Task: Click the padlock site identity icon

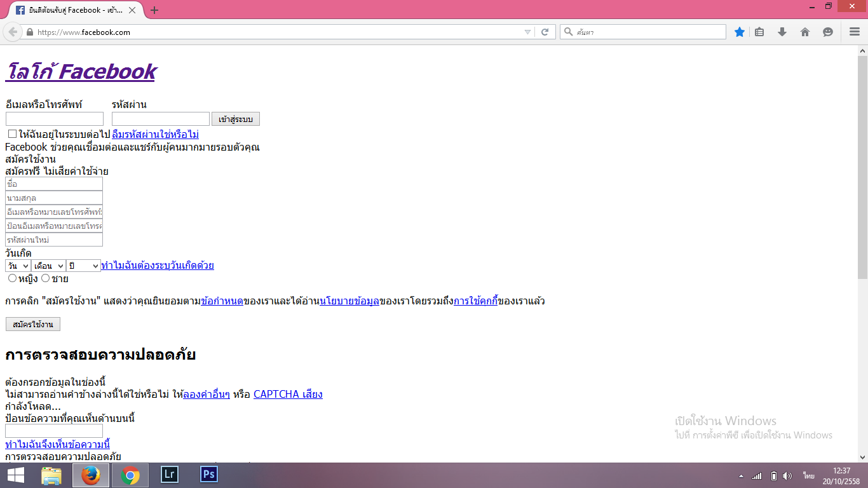Action: 29,32
